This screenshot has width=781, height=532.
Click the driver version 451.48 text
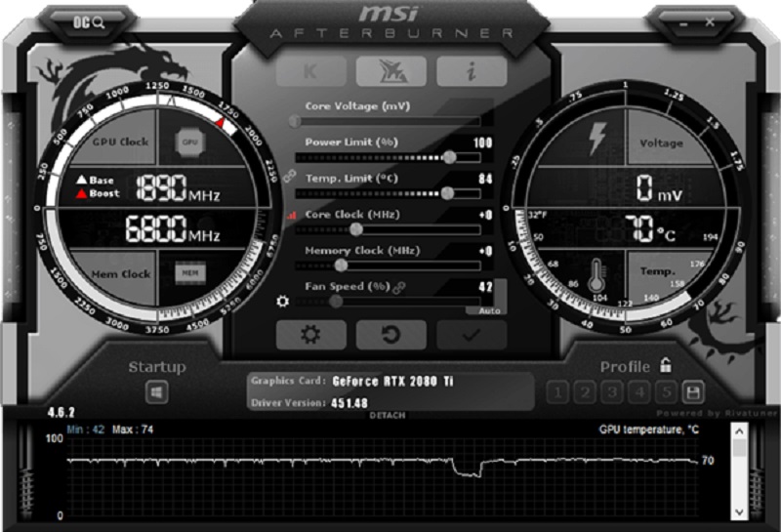349,403
